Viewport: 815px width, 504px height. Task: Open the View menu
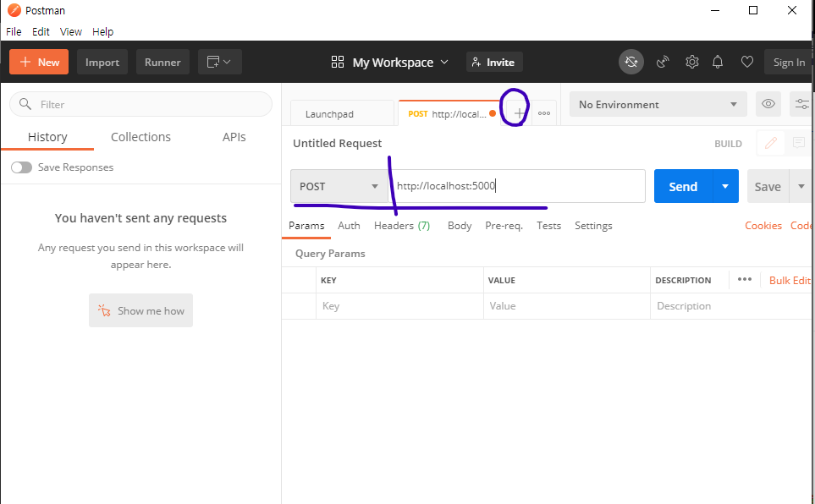(x=71, y=31)
